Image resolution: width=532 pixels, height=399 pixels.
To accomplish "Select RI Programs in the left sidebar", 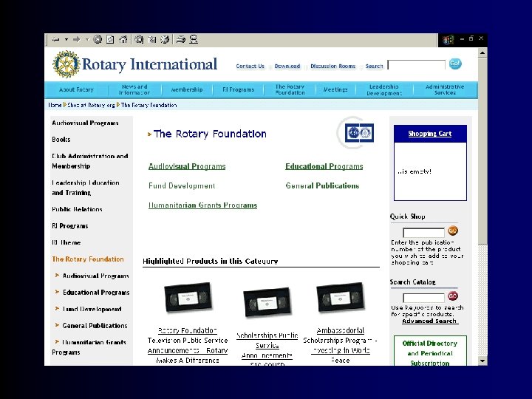I will point(70,226).
